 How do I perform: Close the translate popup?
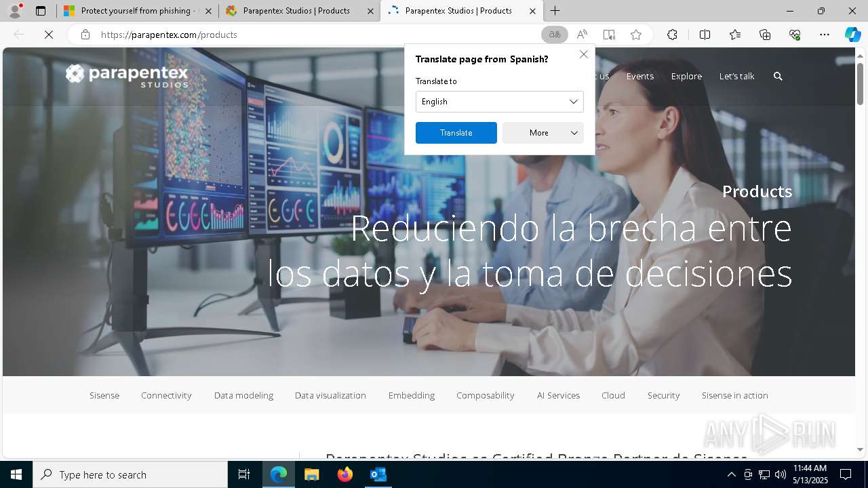583,54
